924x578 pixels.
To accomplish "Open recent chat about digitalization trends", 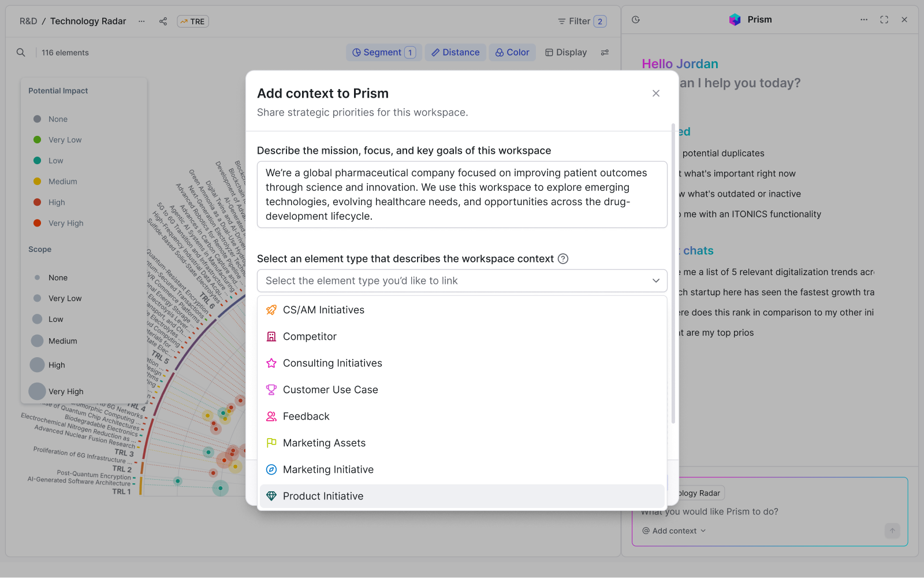I will coord(777,272).
